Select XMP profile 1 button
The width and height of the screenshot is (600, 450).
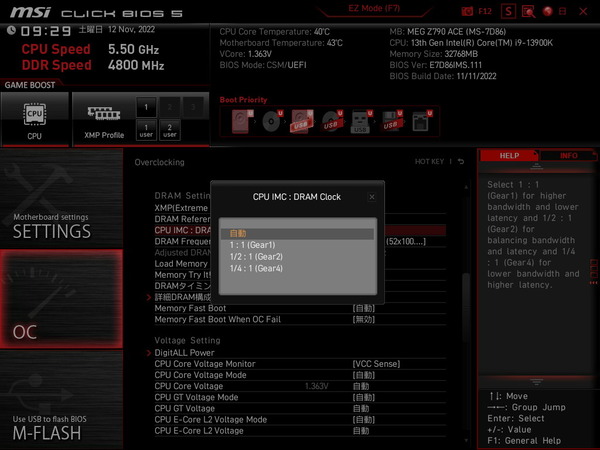click(x=146, y=106)
